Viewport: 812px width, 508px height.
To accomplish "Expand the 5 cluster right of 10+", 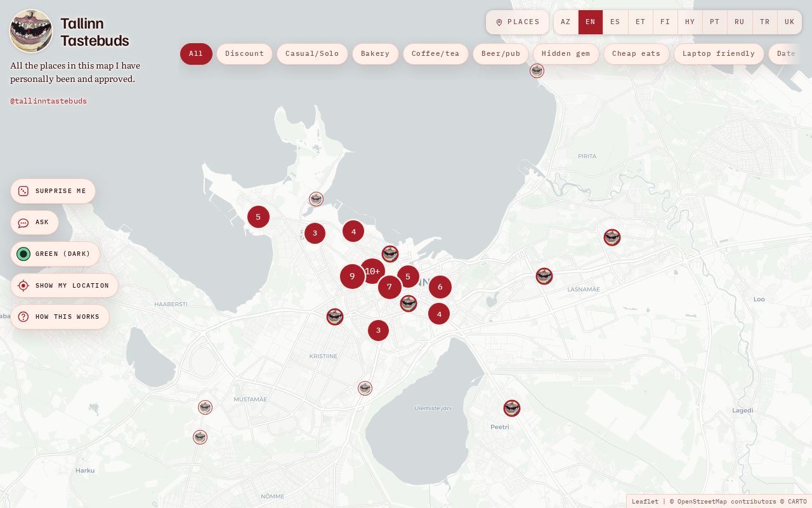I will (x=408, y=276).
